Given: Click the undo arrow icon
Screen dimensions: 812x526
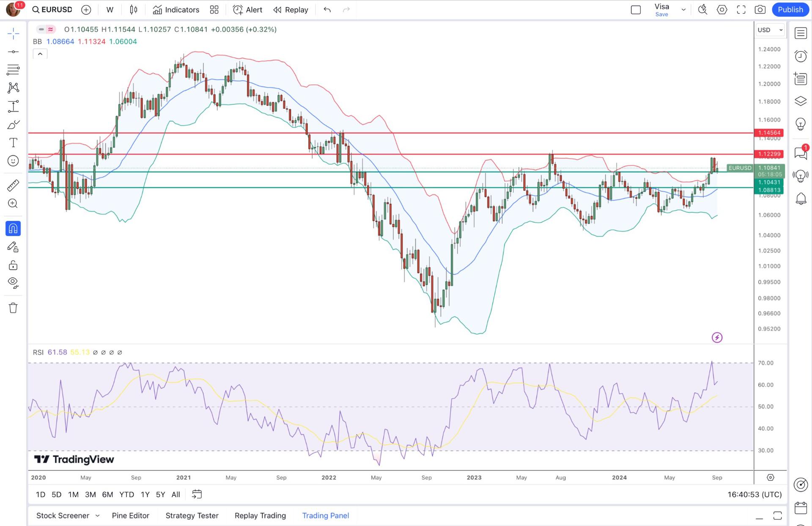Looking at the screenshot, I should tap(326, 9).
